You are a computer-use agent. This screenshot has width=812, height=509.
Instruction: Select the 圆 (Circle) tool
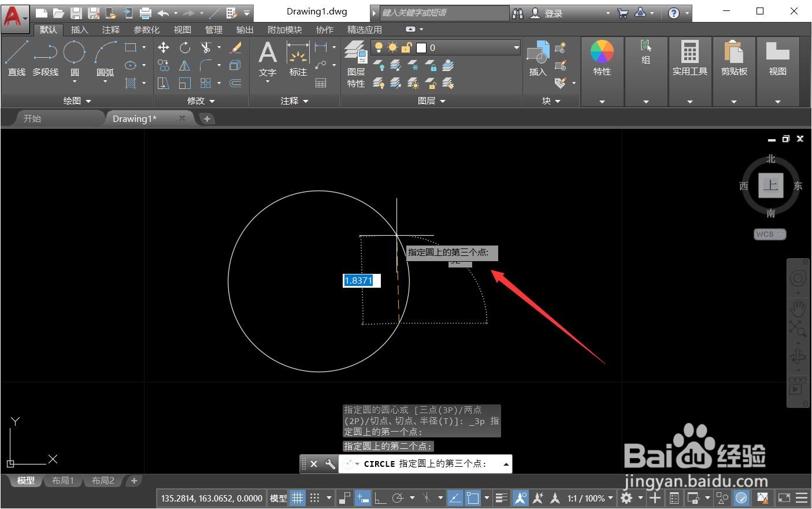[x=75, y=59]
